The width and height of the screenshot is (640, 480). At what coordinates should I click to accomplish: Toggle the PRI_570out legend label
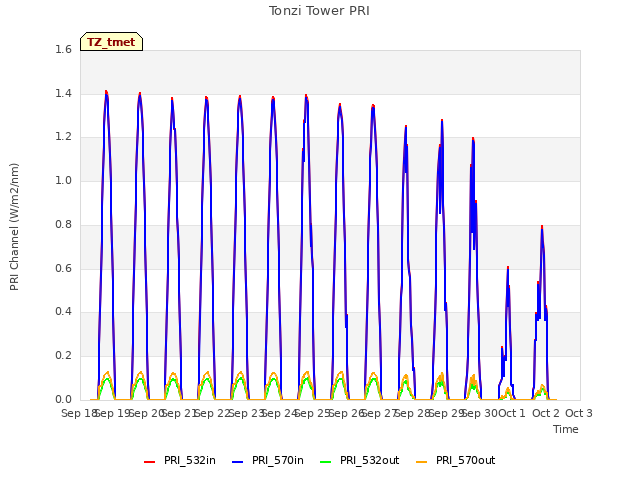(x=466, y=461)
